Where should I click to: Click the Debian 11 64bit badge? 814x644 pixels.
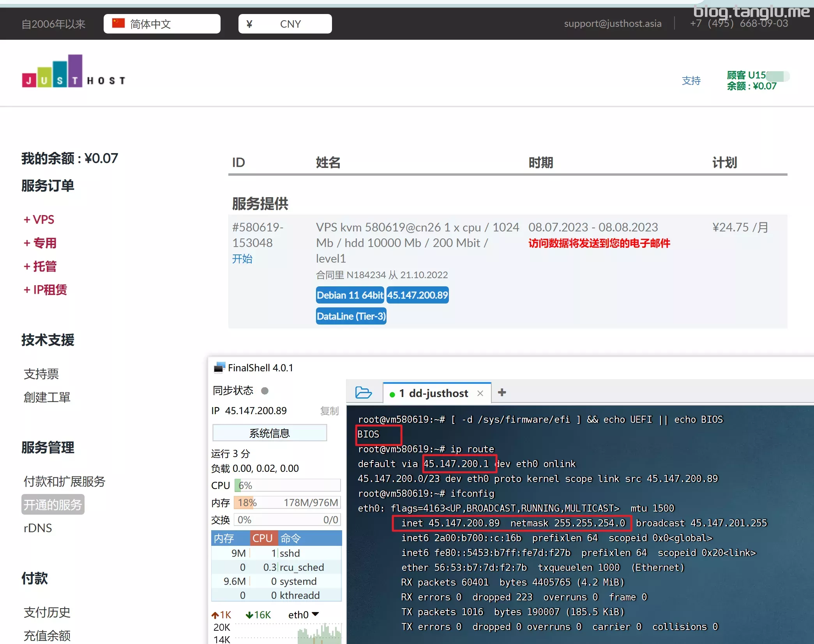350,295
